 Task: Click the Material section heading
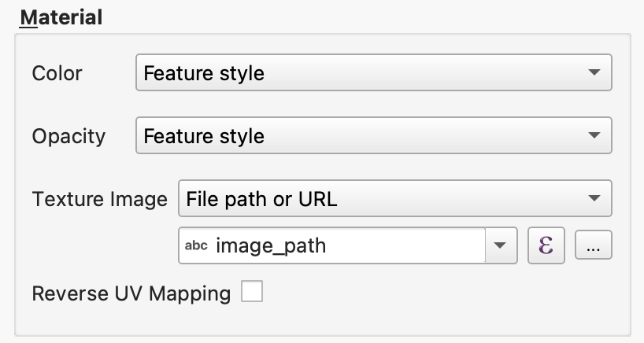(61, 17)
